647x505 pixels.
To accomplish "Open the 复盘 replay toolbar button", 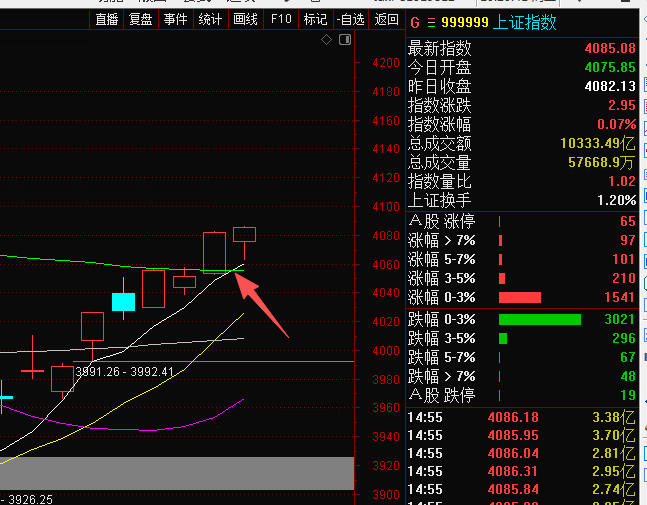I will (x=141, y=19).
